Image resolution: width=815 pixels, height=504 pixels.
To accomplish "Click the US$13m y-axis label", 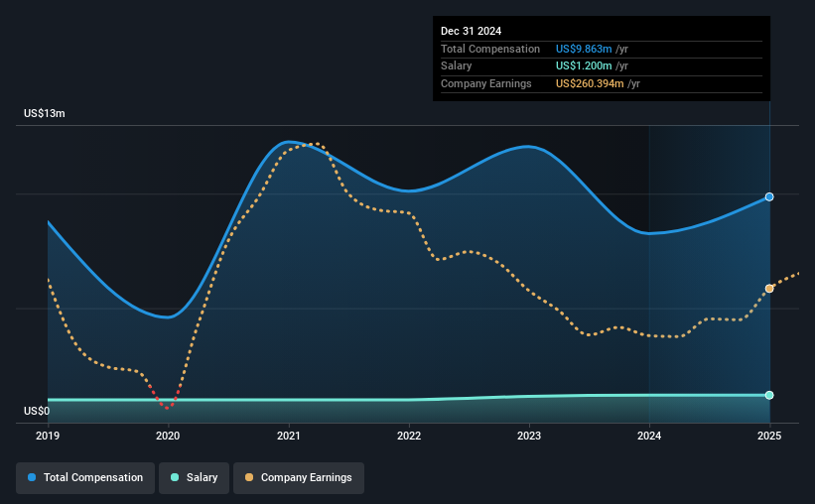I will pos(45,113).
